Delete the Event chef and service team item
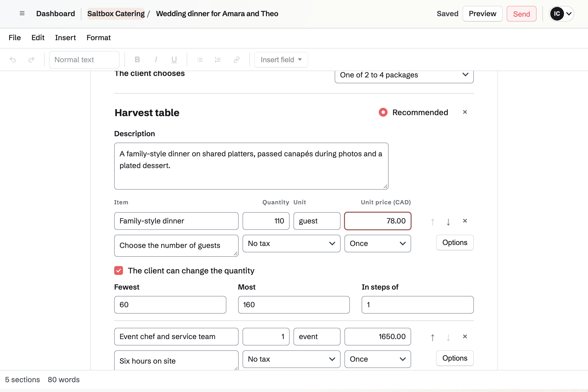 click(x=465, y=336)
